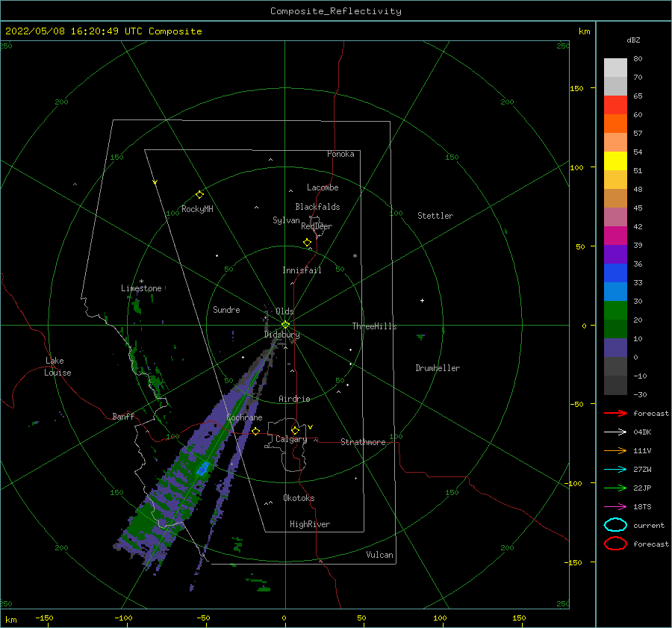Pick the bright green 20-30 dBZ swatch

615,311
